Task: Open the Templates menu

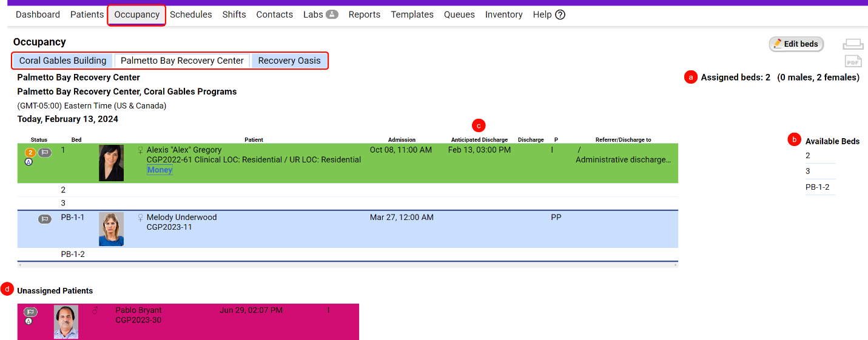Action: (412, 15)
